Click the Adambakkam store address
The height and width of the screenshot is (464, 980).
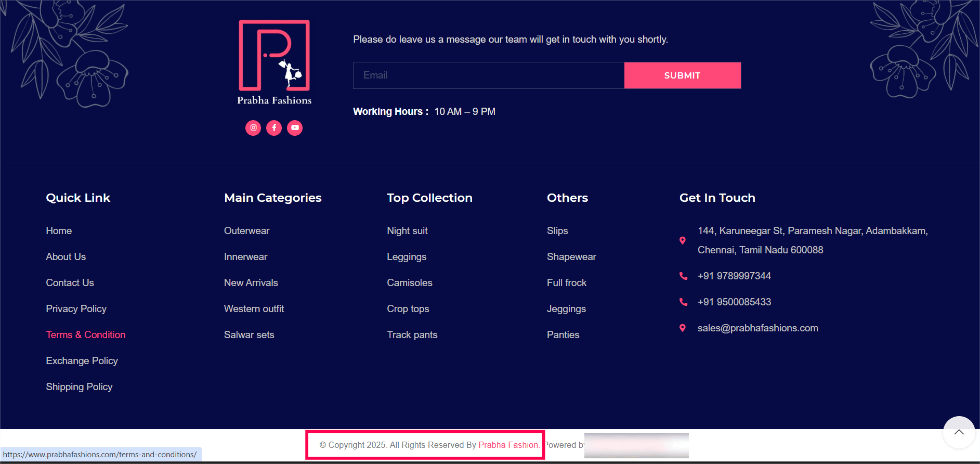[x=813, y=240]
